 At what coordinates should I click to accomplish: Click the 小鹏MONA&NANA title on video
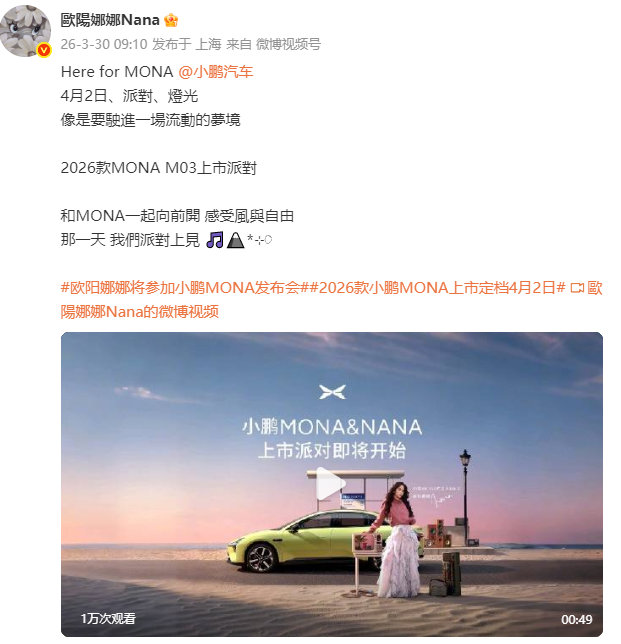coord(332,427)
